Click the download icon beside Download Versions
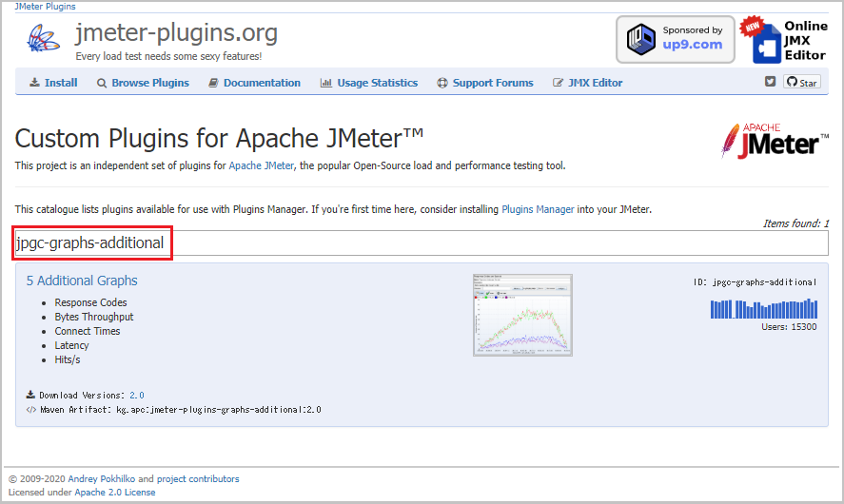 pyautogui.click(x=30, y=395)
